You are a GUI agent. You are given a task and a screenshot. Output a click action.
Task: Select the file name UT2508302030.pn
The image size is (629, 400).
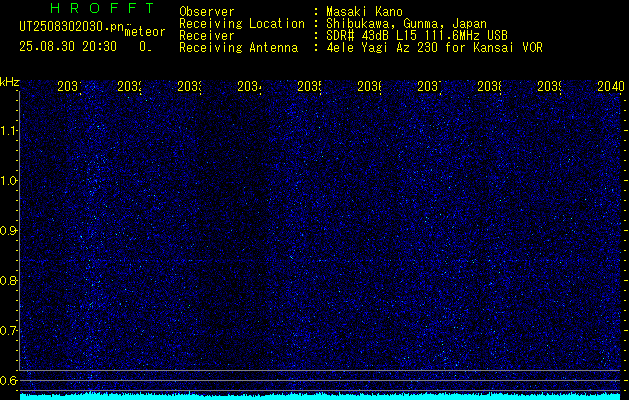pyautogui.click(x=71, y=27)
